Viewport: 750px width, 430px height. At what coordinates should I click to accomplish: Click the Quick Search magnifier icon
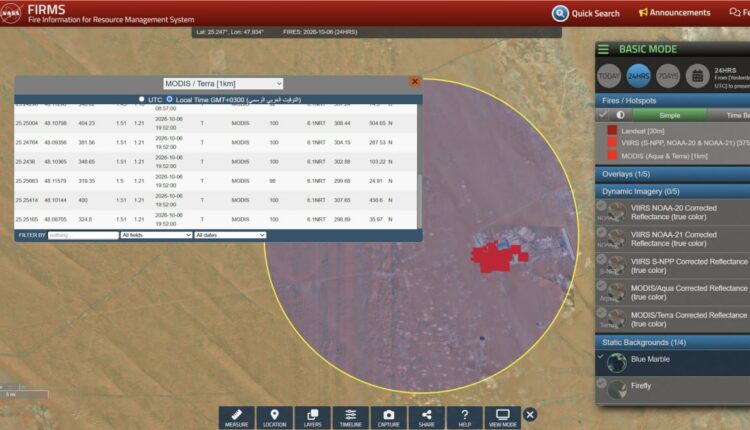(x=560, y=13)
